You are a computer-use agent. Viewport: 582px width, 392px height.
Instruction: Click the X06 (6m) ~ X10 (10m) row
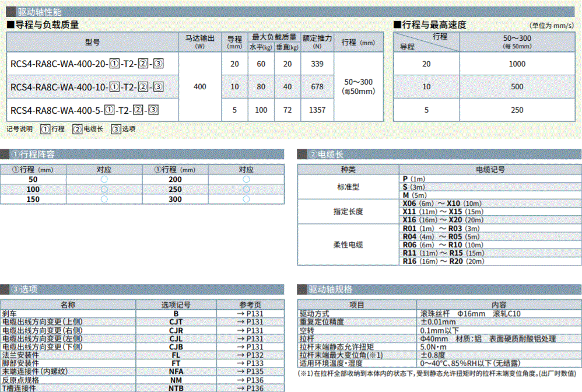[x=490, y=204]
